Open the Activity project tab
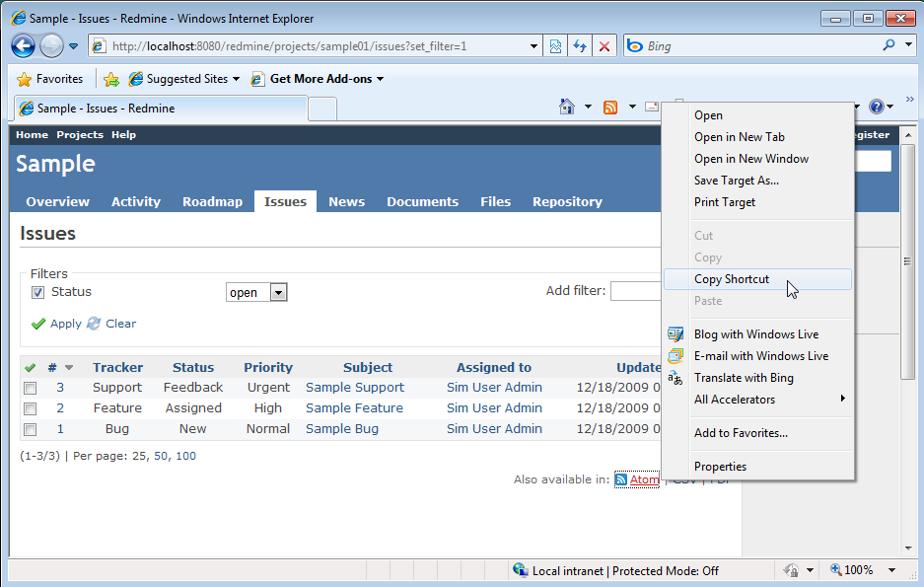Screen dimensions: 924x587 (136, 201)
